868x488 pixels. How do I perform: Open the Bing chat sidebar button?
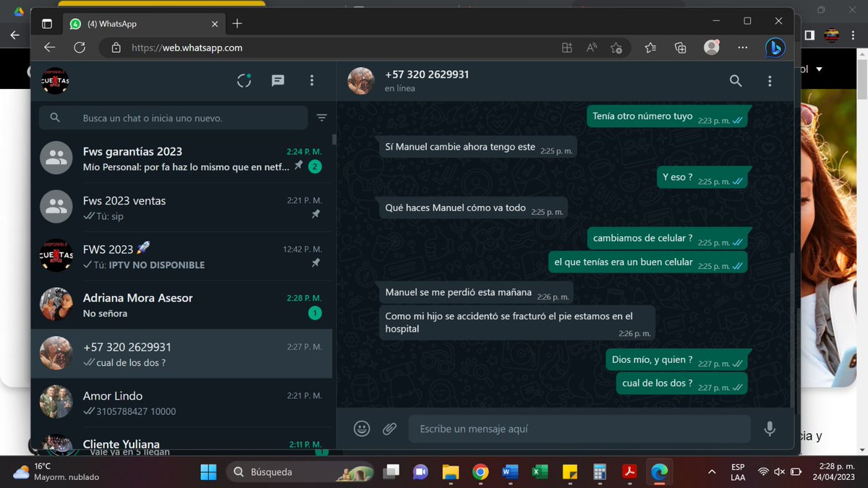[x=775, y=48]
